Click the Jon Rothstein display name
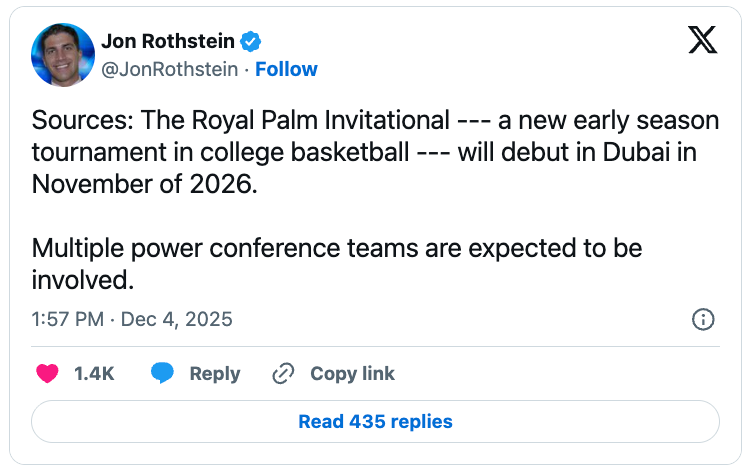The height and width of the screenshot is (472, 750). pyautogui.click(x=168, y=42)
